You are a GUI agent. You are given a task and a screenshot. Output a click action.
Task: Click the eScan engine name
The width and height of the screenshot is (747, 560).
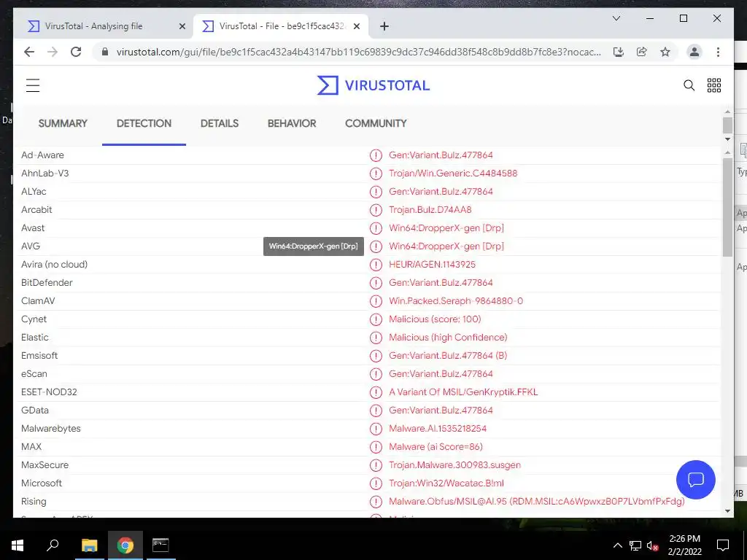click(34, 374)
